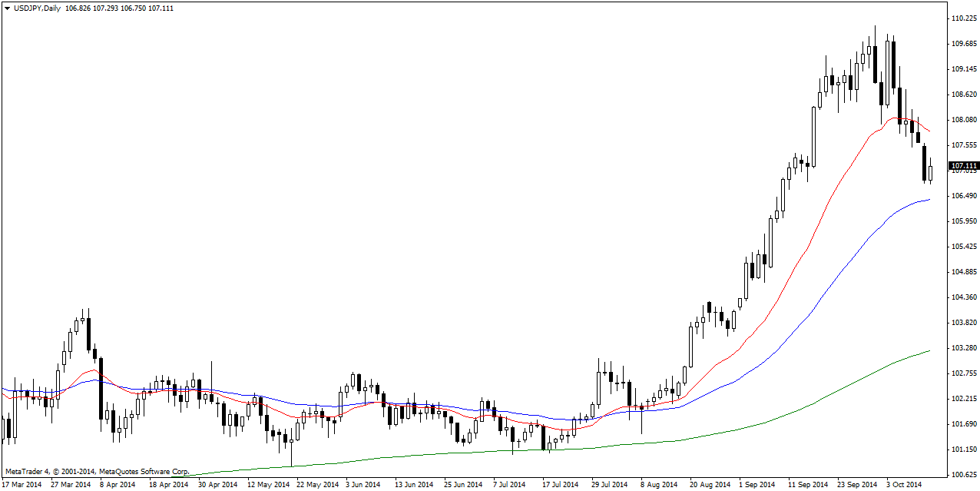
Task: Click the current price tag 107.111
Action: click(964, 165)
